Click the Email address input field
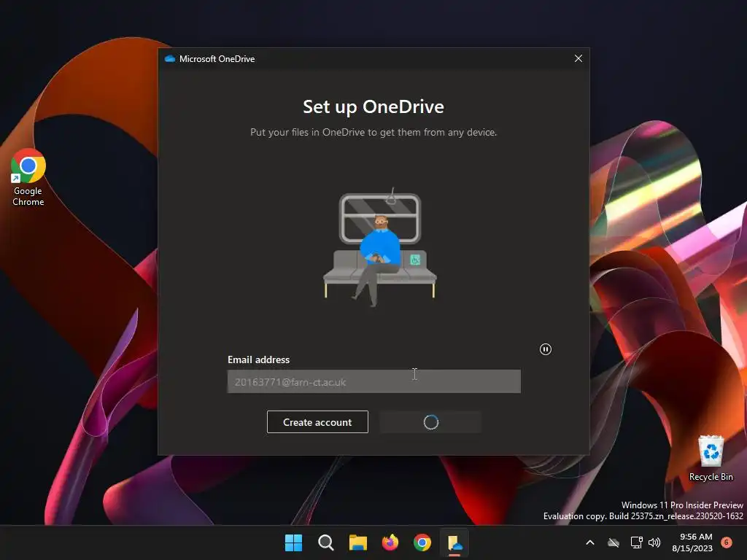 [374, 381]
